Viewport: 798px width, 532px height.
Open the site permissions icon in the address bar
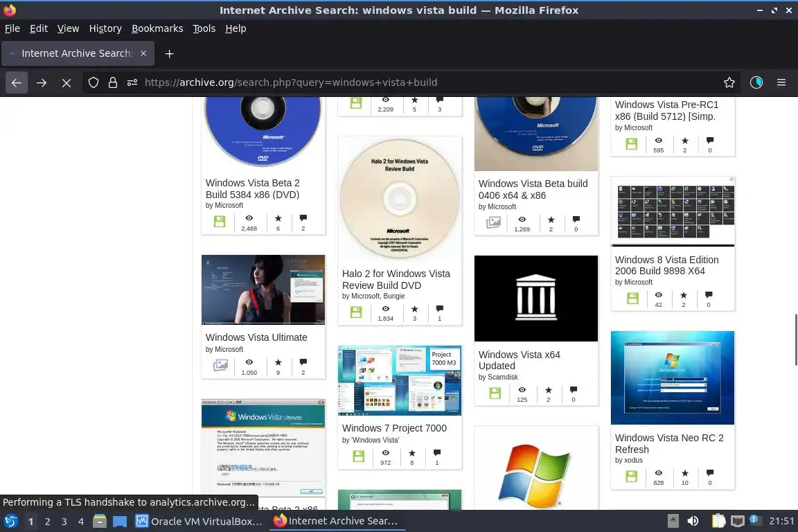point(132,82)
